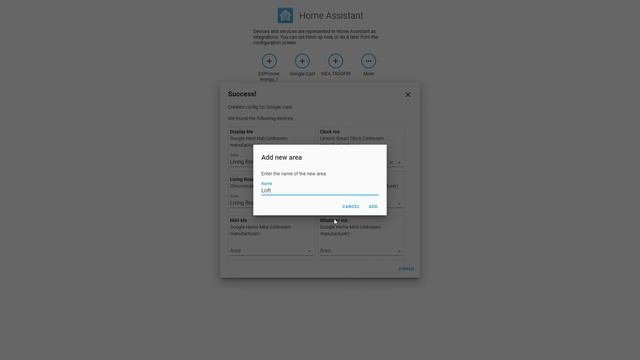The height and width of the screenshot is (360, 640).
Task: Click the Success! heading
Action: (242, 94)
